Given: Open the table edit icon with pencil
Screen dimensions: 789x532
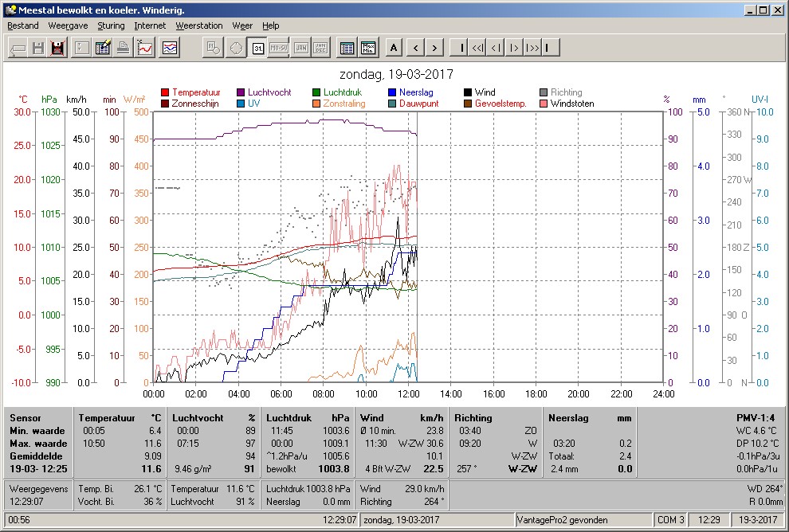Looking at the screenshot, I should (103, 48).
